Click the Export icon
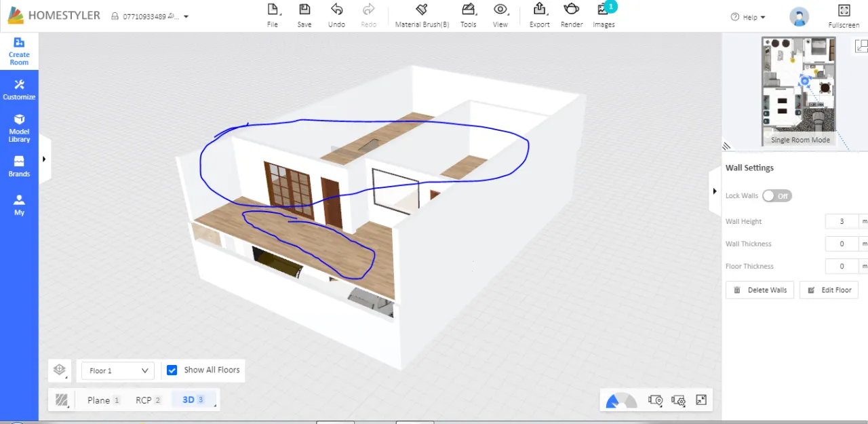Image resolution: width=868 pixels, height=424 pixels. (539, 10)
